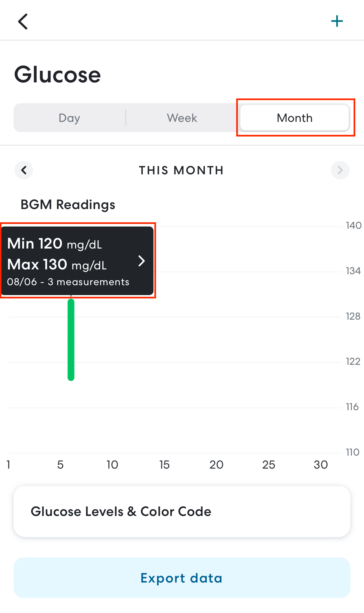Screen dimensions: 364x613
Task: Add a new glucose reading with plus icon
Action: coord(337,21)
